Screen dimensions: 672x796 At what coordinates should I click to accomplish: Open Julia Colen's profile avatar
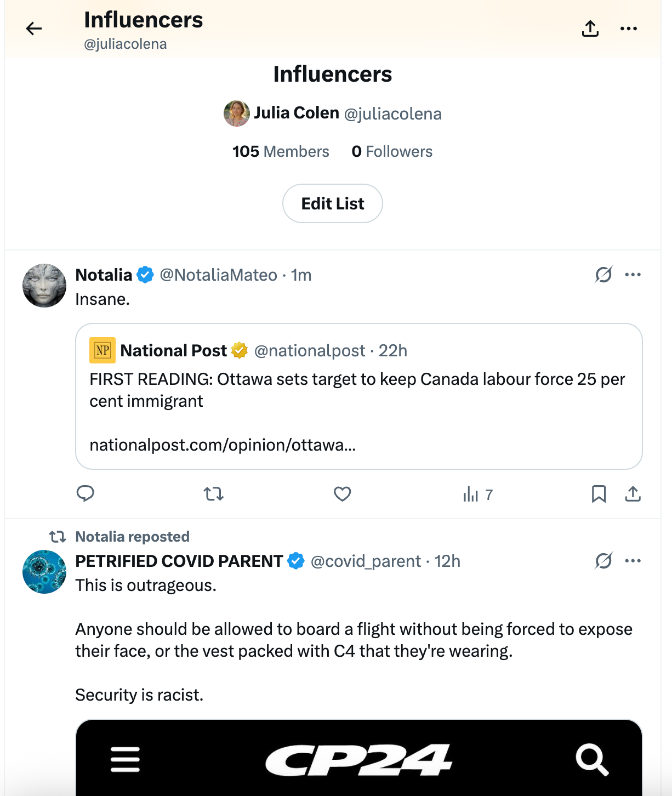click(x=237, y=113)
